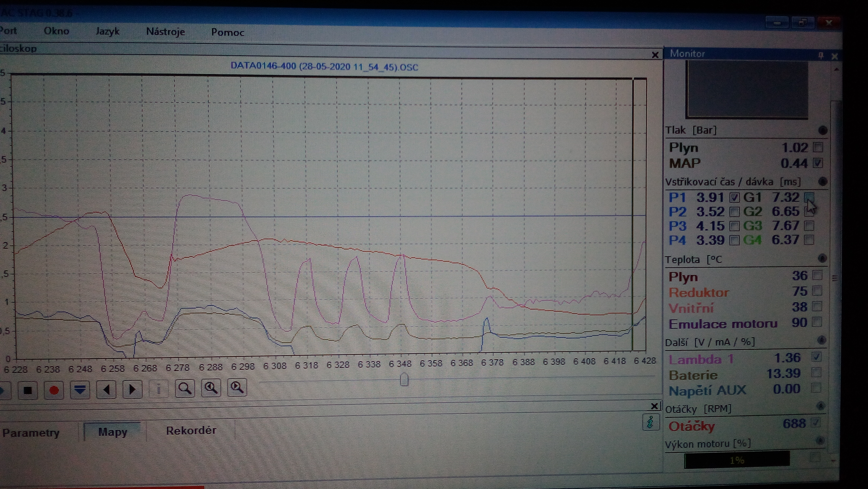The width and height of the screenshot is (868, 489).
Task: Collapse the Tlak [Bar] section
Action: point(823,130)
